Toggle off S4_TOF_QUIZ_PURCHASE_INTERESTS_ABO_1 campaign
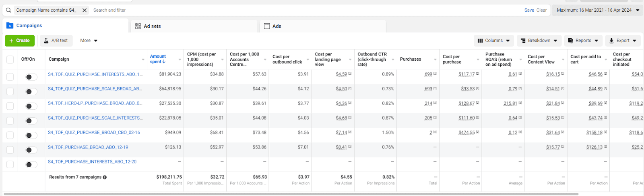 (x=31, y=77)
